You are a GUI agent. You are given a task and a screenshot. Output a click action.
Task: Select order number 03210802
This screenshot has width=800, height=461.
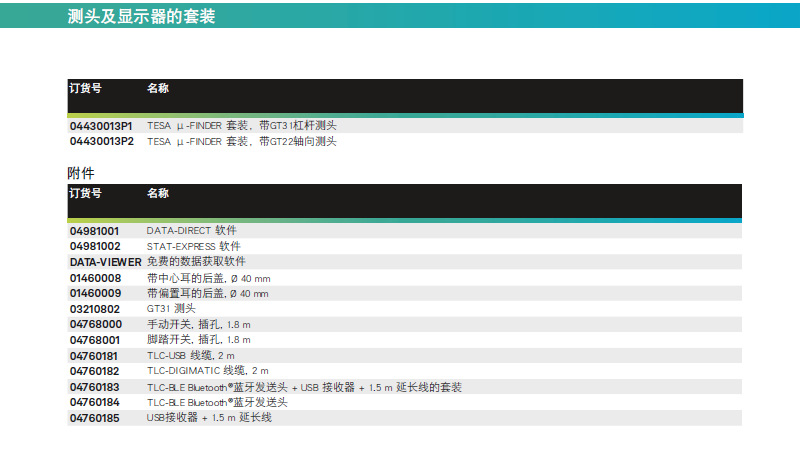tap(95, 309)
